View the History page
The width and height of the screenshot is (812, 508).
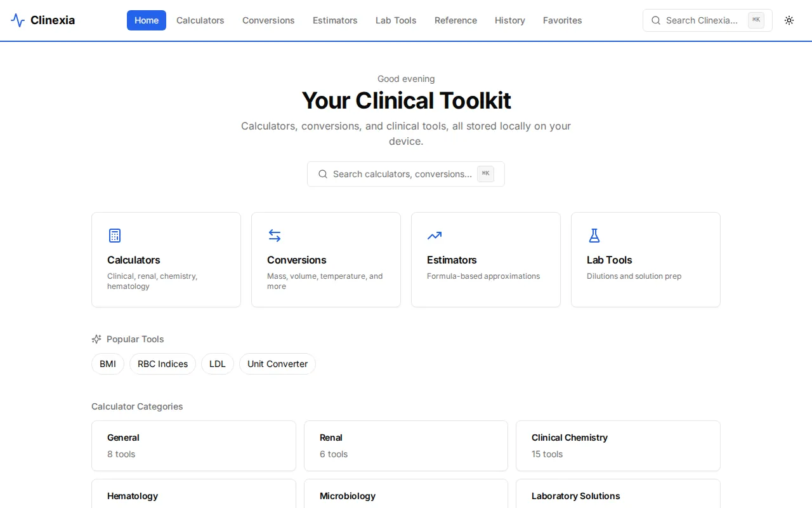click(x=510, y=20)
